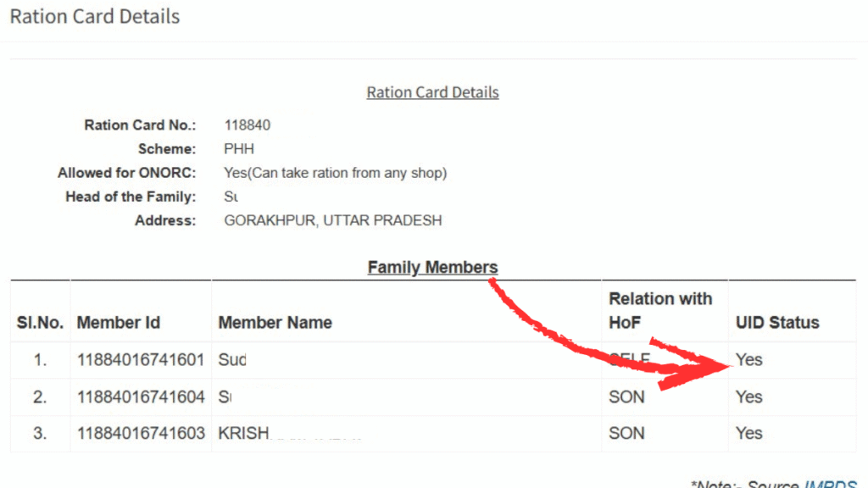Viewport: 868px width, 488px height.
Task: Click UID Status Yes for first member
Action: pos(749,360)
